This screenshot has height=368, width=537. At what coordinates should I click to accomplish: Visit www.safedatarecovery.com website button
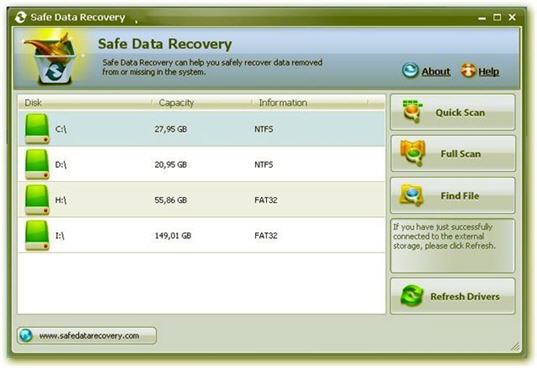pyautogui.click(x=87, y=335)
